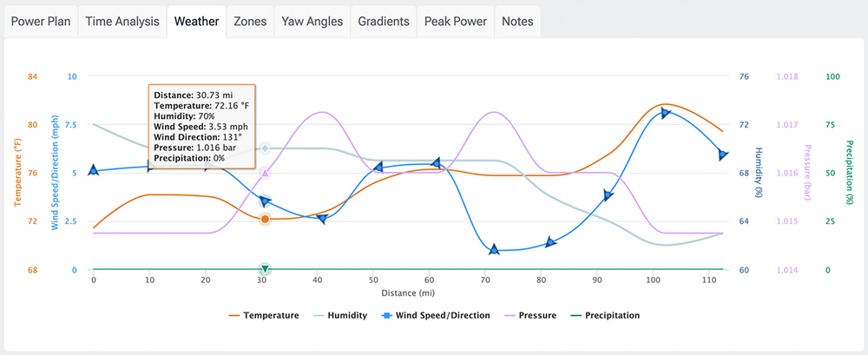868x355 pixels.
Task: Open the Yaw Angles tab
Action: click(312, 22)
